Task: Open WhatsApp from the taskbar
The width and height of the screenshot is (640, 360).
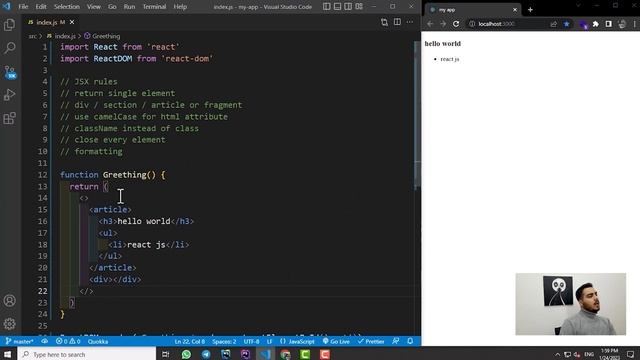Action: click(186, 354)
